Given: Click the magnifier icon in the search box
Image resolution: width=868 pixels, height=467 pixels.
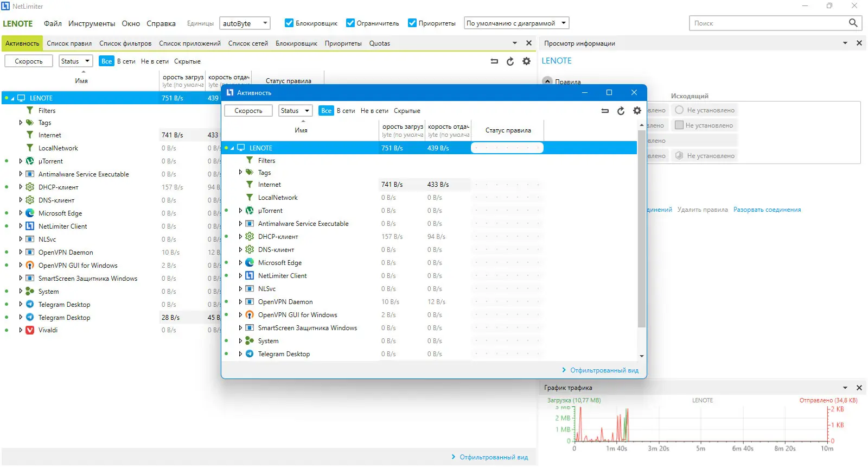Looking at the screenshot, I should (853, 23).
